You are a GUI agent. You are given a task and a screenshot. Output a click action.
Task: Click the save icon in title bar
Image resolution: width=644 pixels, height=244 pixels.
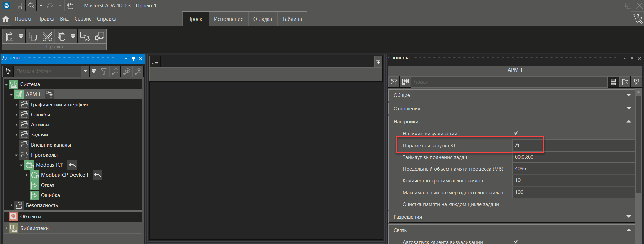coord(20,6)
